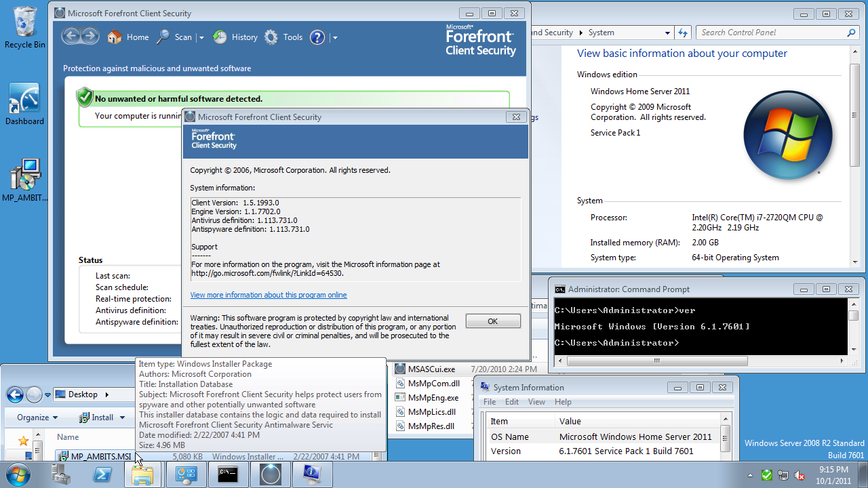This screenshot has height=488, width=868.
Task: Open Server Manager from the taskbar
Action: pyautogui.click(x=62, y=475)
